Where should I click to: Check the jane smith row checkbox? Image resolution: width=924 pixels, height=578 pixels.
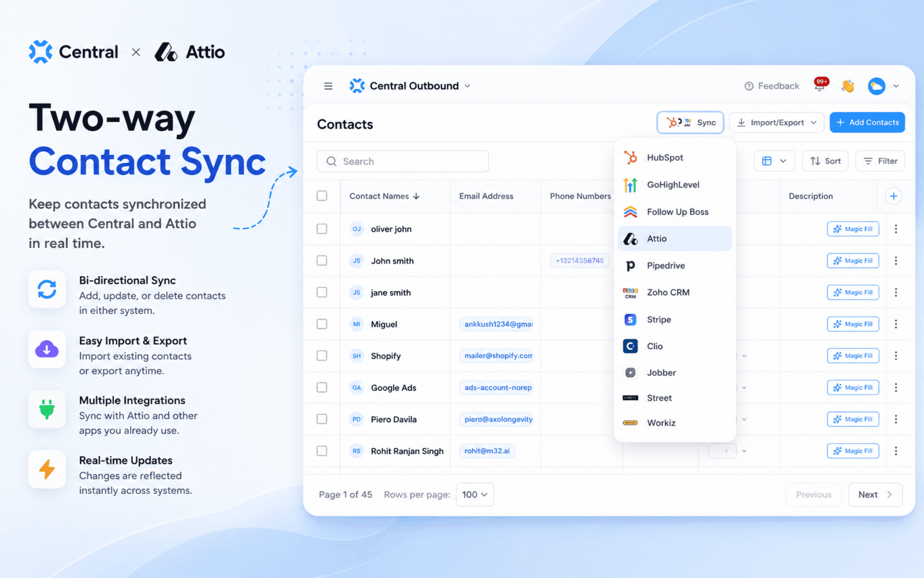(322, 292)
